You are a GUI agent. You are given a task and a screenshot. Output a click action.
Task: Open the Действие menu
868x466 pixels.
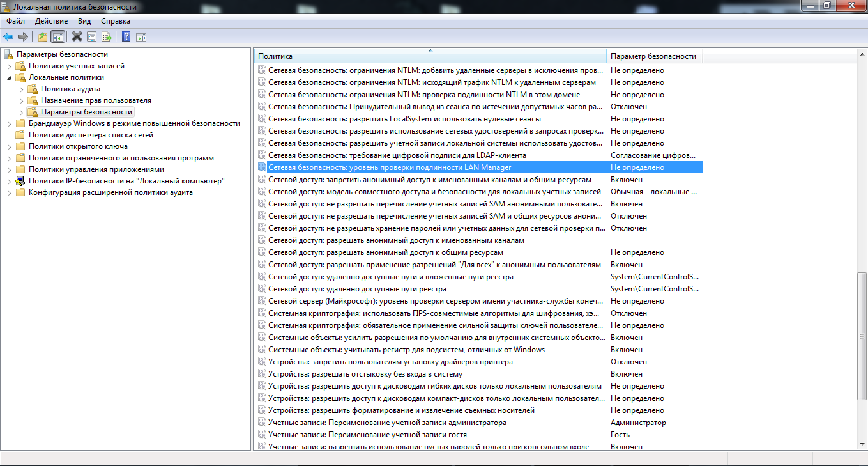click(x=51, y=21)
